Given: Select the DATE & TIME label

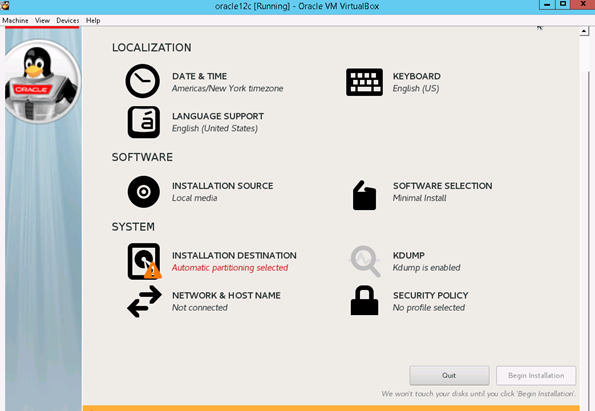Looking at the screenshot, I should tap(200, 76).
